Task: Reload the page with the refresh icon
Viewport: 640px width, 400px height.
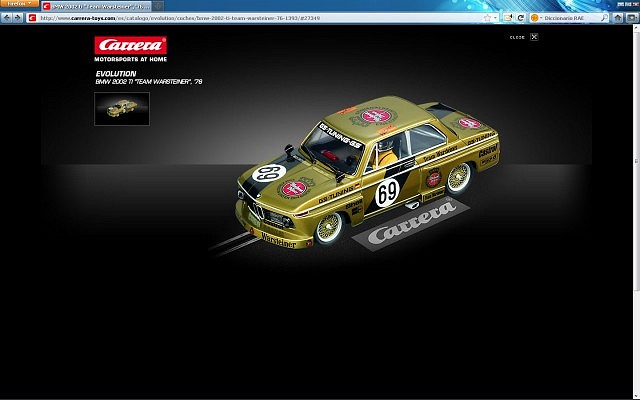Action: [x=520, y=18]
